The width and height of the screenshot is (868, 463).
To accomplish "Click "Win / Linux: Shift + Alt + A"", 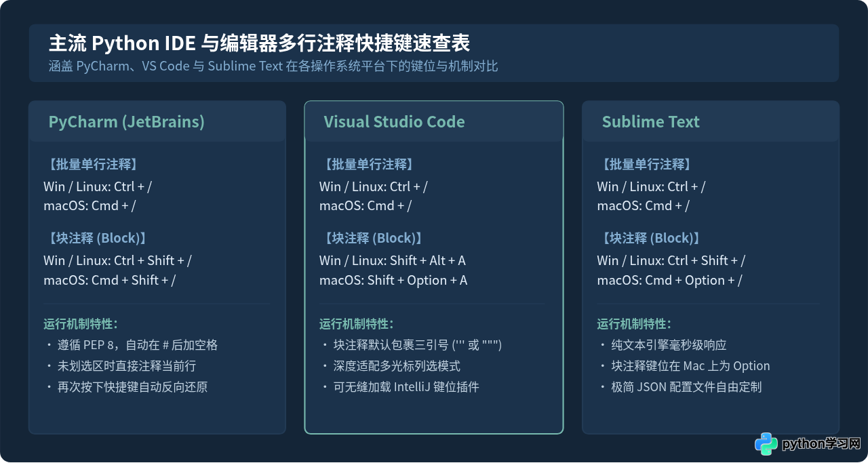I will (393, 261).
